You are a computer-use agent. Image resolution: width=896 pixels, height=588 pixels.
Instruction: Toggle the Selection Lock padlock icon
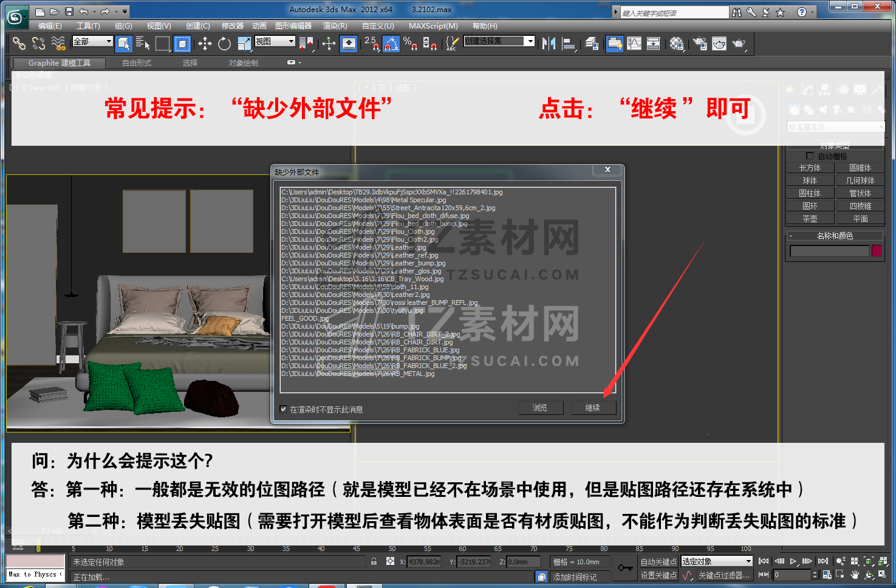click(374, 561)
